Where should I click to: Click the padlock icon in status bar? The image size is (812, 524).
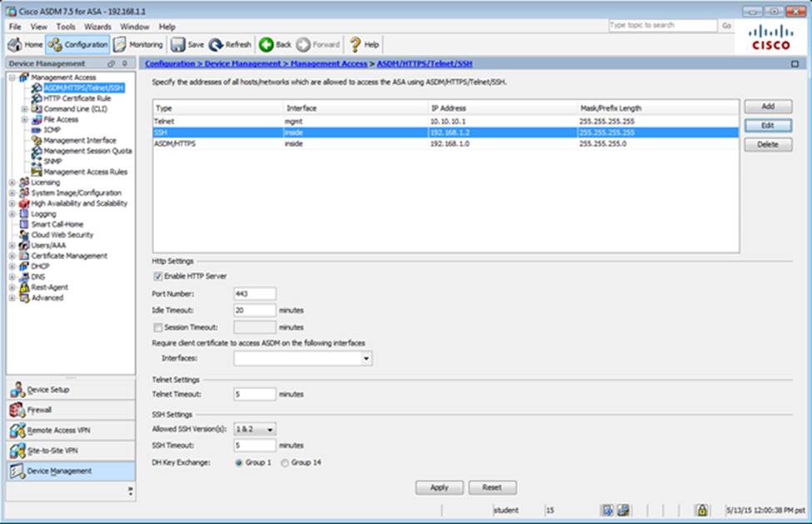pyautogui.click(x=702, y=510)
